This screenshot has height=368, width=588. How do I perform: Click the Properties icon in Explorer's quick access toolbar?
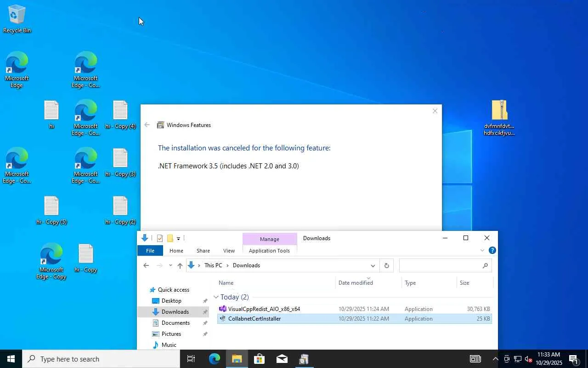(x=160, y=238)
